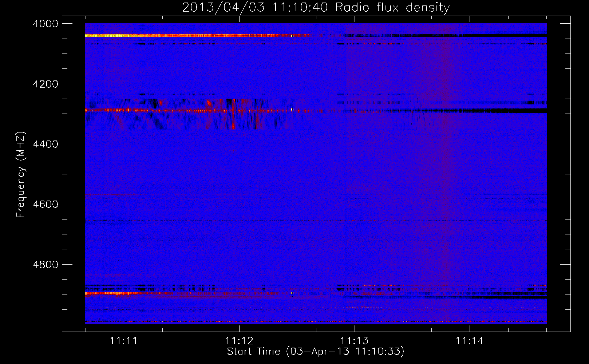Select the 11:11 time tick label
589x364 pixels.
coord(124,341)
